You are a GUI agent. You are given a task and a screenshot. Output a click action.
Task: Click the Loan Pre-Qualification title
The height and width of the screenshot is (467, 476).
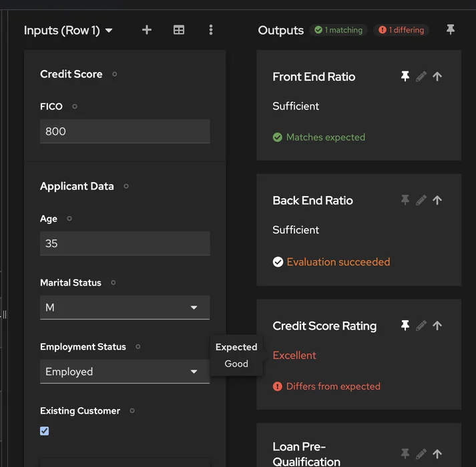coord(306,454)
